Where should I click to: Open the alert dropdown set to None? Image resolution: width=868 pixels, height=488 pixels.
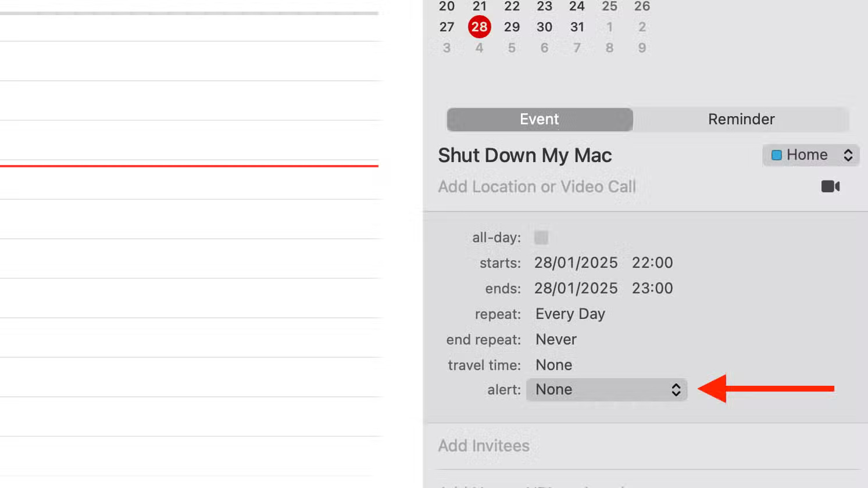pos(606,390)
